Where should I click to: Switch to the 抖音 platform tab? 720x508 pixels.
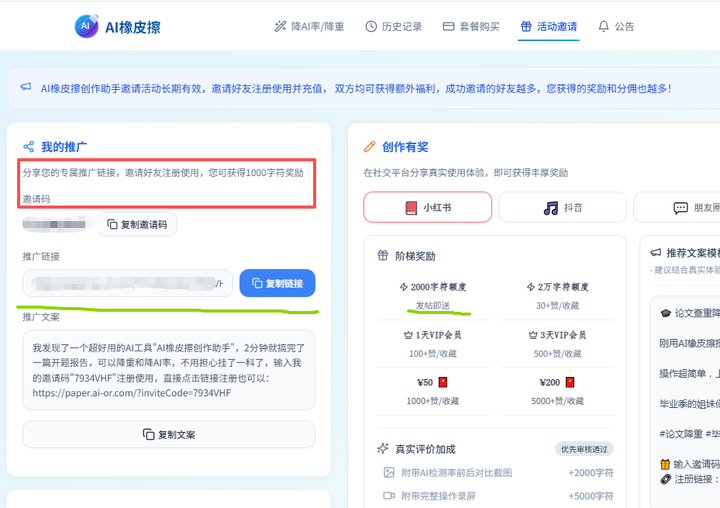click(561, 208)
